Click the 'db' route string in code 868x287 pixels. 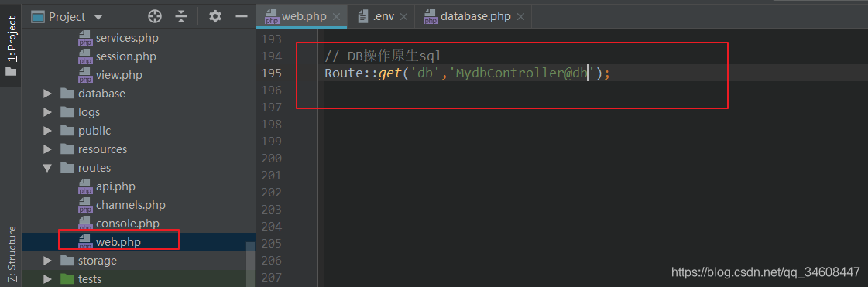point(424,73)
